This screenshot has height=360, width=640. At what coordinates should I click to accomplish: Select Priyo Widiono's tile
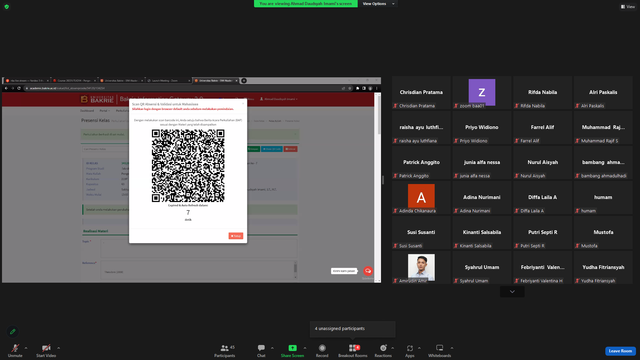[482, 128]
